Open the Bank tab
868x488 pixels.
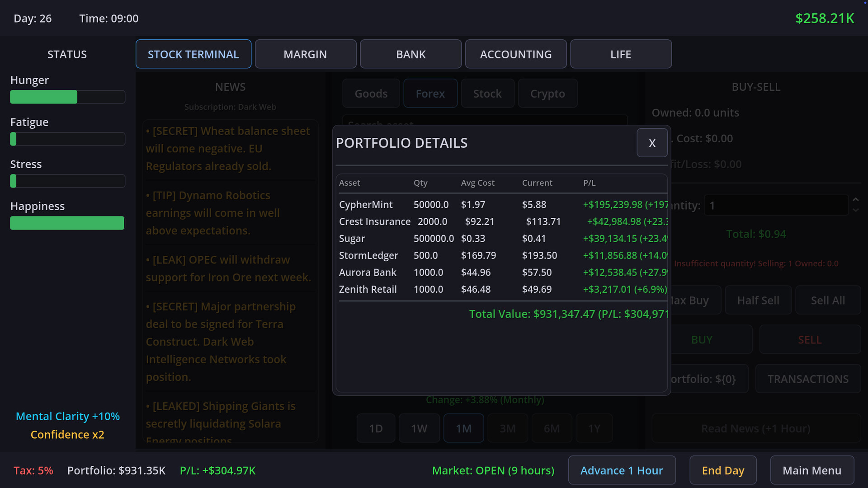pyautogui.click(x=410, y=54)
